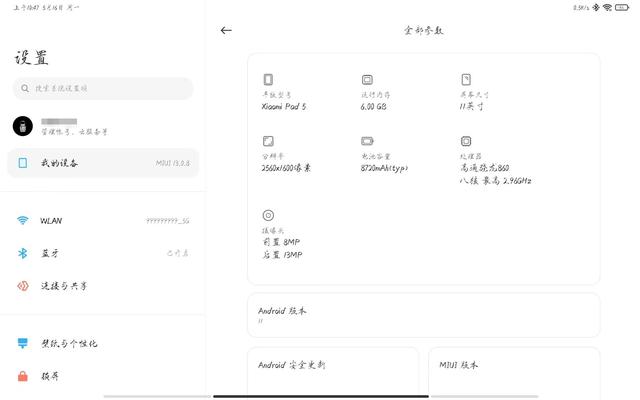Click the battery capacity icon above 8720mAh
640x400 pixels.
[x=367, y=141]
